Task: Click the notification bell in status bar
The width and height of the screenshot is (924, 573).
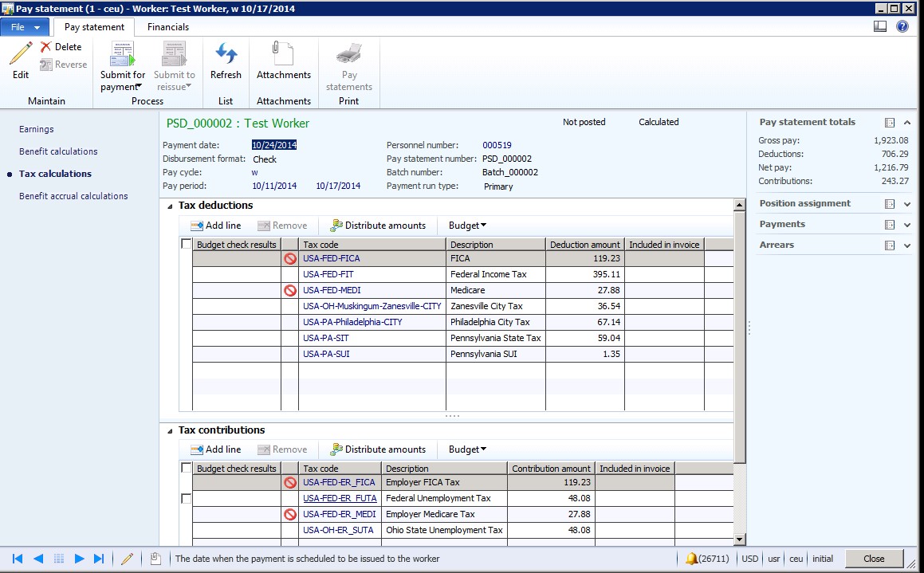Action: click(691, 559)
